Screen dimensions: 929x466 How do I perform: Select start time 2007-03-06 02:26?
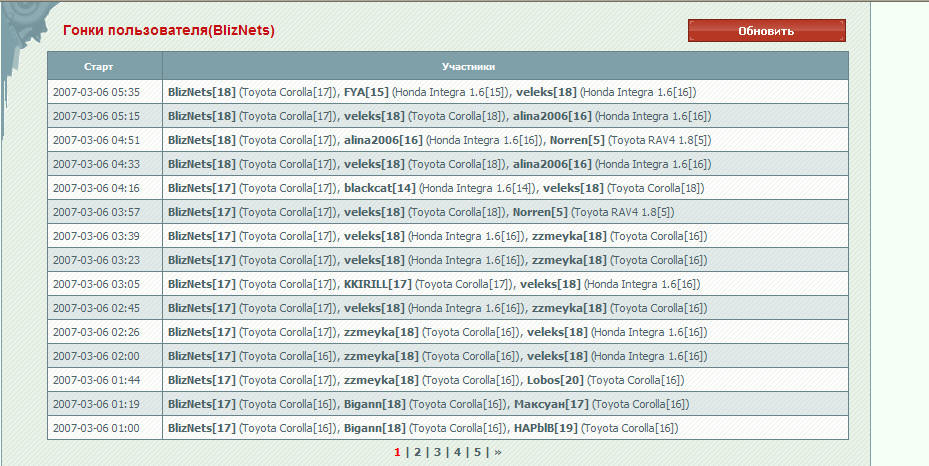97,332
